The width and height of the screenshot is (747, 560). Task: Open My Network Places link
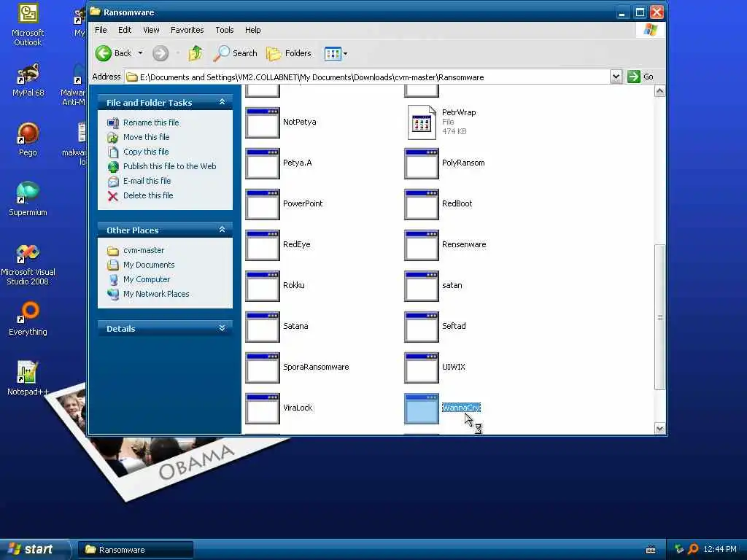[156, 295]
